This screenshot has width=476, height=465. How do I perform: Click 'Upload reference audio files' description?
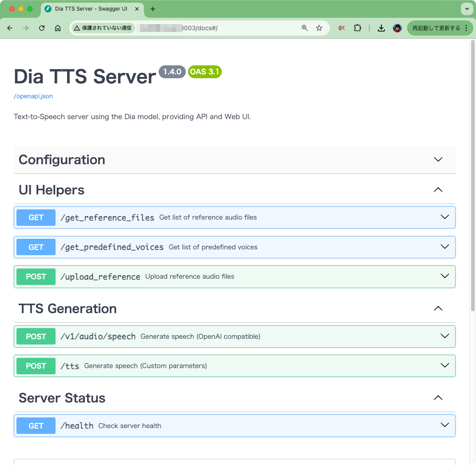point(190,277)
